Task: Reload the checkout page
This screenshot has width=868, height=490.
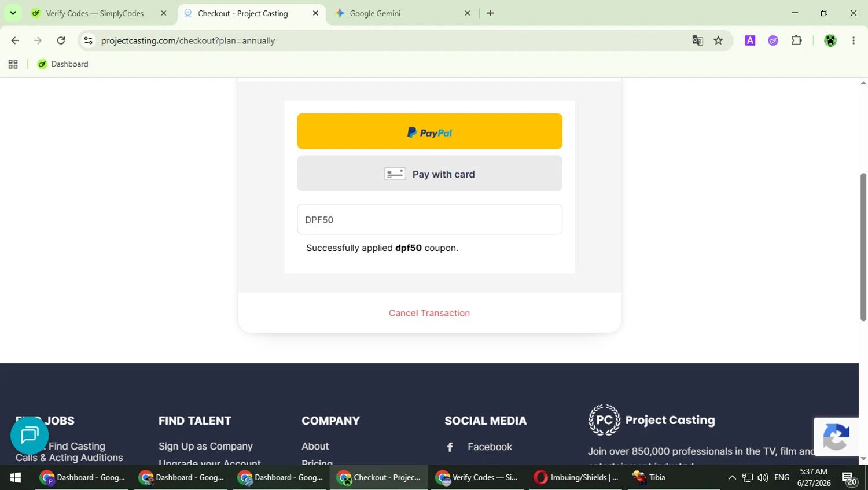Action: click(61, 40)
